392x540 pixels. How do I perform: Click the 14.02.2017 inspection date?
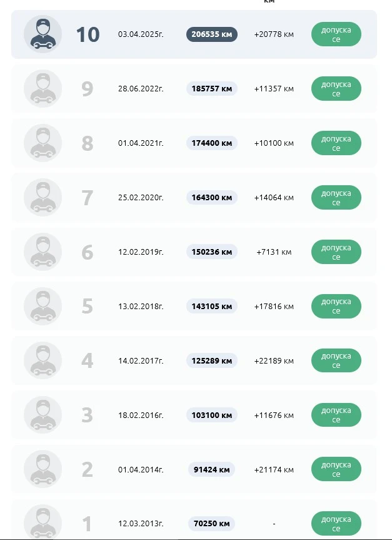pos(141,361)
